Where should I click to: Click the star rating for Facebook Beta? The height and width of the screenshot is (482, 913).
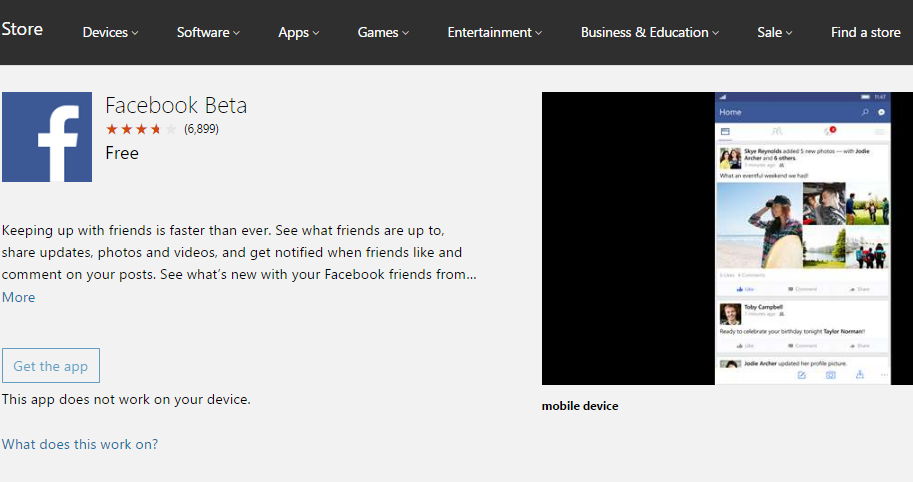[x=141, y=129]
